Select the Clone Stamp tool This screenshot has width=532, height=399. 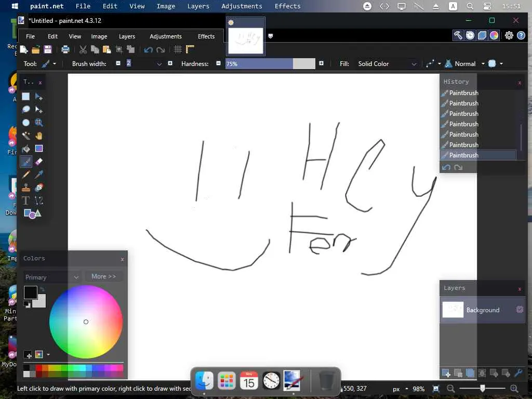26,187
